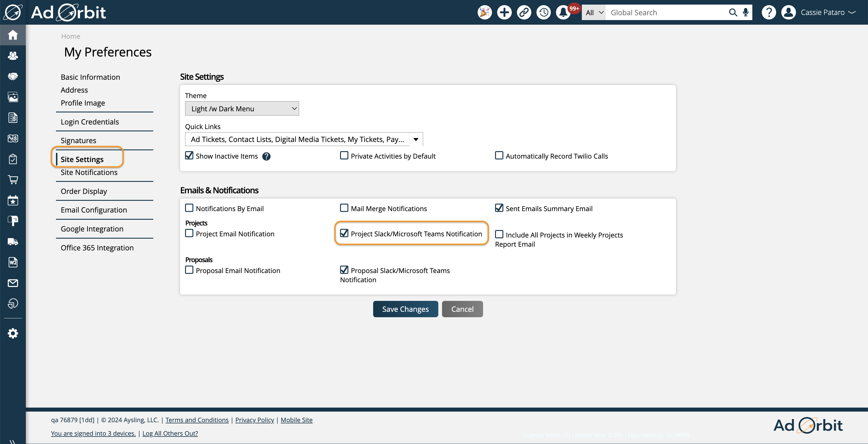The image size is (868, 444).
Task: Open the Customers people sidebar icon
Action: [13, 56]
